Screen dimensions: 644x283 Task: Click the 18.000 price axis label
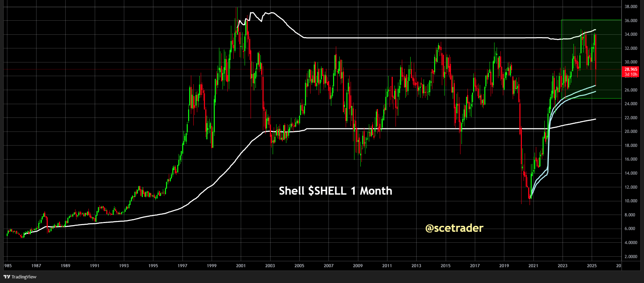[x=631, y=146]
